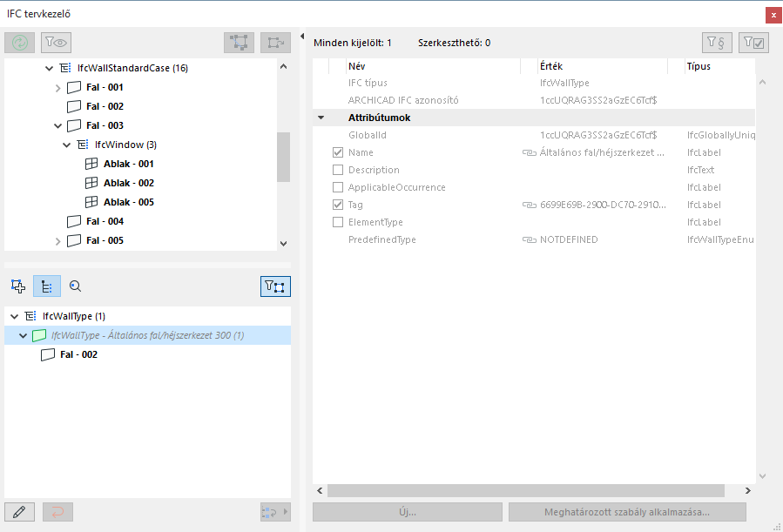Select the Ablak - 005 row
The height and width of the screenshot is (532, 783).
tap(129, 202)
